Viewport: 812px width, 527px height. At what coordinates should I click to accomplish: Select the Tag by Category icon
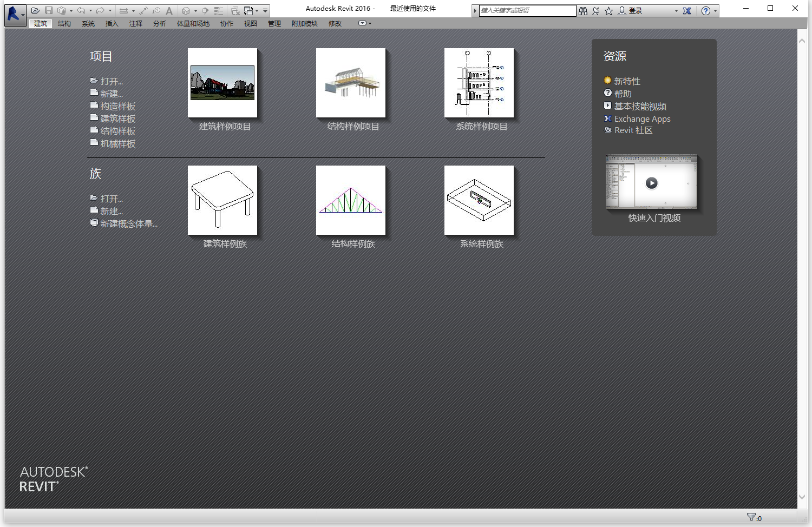tap(156, 11)
